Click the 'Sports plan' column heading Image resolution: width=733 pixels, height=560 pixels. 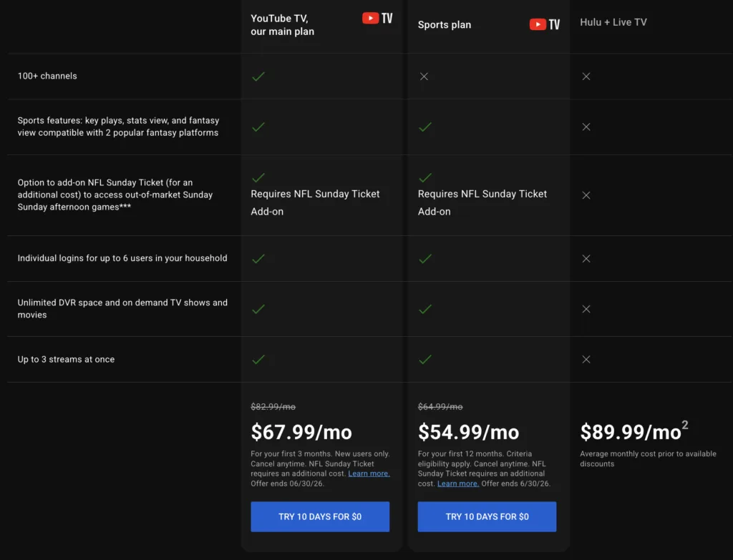(445, 25)
